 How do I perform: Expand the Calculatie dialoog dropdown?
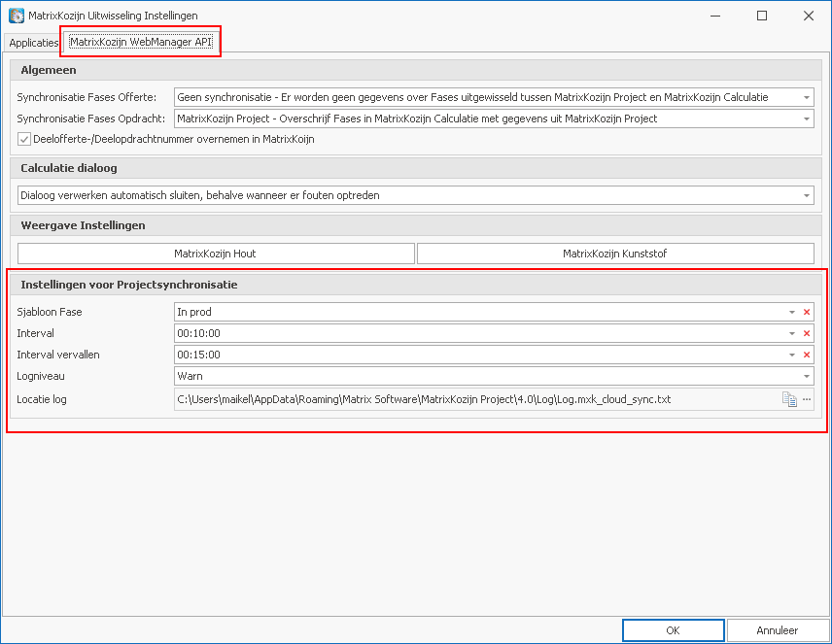tap(806, 196)
